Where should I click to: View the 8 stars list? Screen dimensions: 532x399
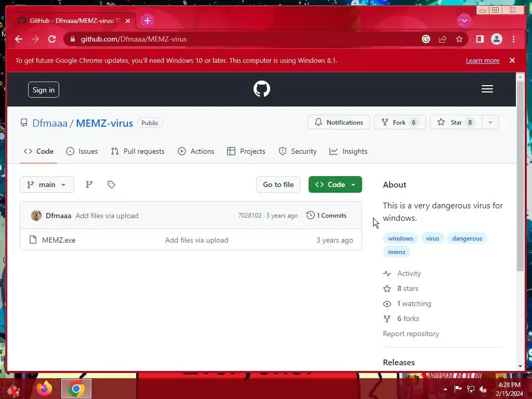pyautogui.click(x=401, y=289)
